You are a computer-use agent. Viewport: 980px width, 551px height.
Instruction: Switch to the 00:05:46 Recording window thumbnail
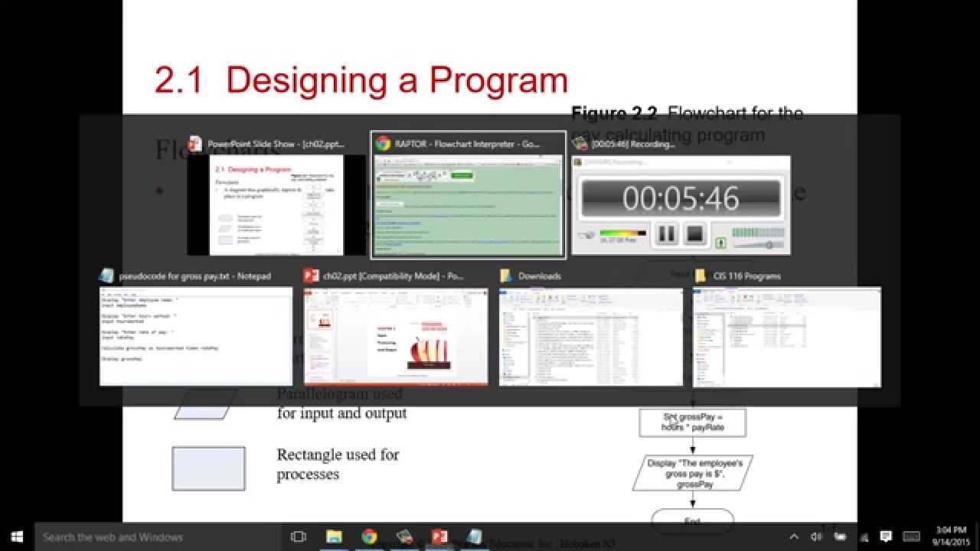point(681,204)
